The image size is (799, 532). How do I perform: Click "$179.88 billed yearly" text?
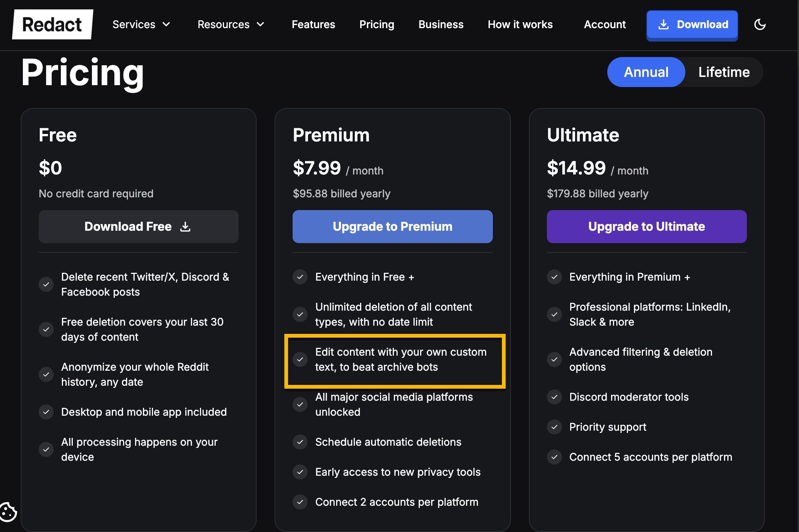tap(598, 194)
